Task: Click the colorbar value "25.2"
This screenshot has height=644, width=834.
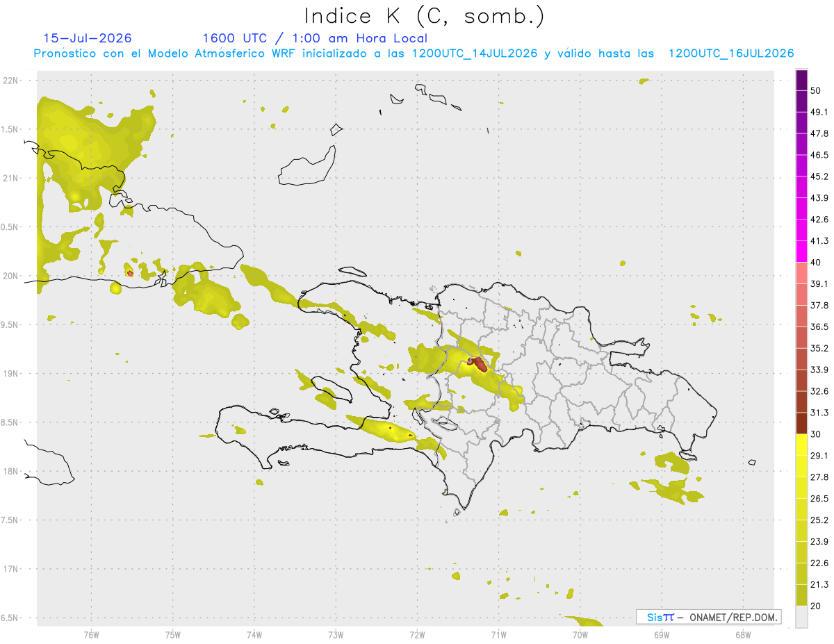Action: (x=819, y=520)
